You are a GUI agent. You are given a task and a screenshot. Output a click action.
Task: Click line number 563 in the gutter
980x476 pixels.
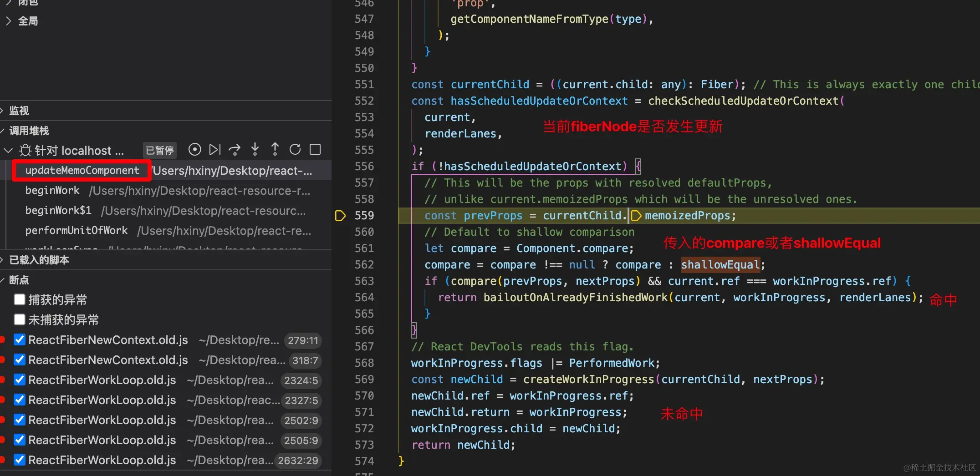(364, 281)
